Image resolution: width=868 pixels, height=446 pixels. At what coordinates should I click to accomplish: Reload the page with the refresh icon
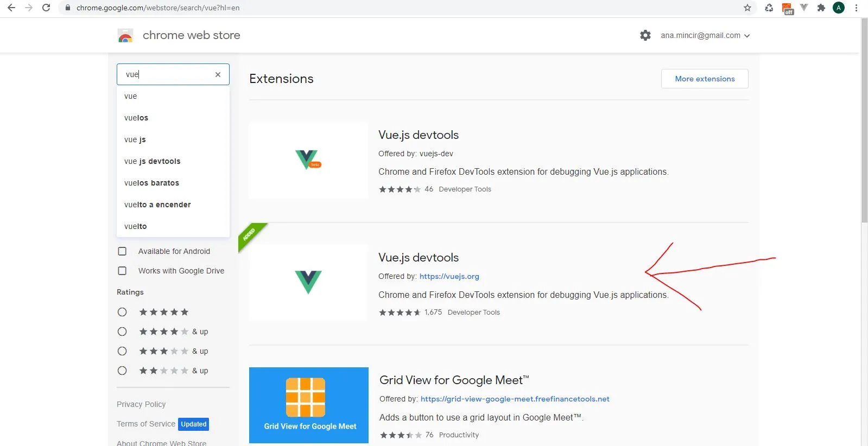click(x=46, y=8)
